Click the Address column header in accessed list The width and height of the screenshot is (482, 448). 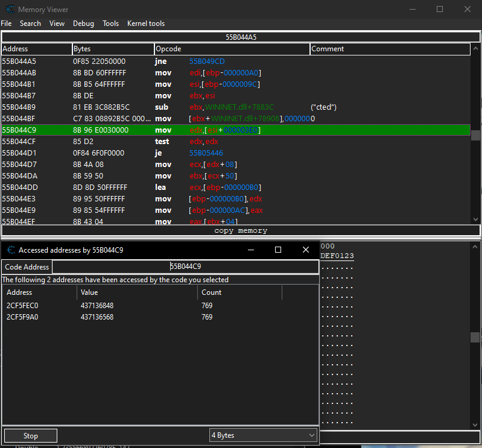[x=39, y=292]
